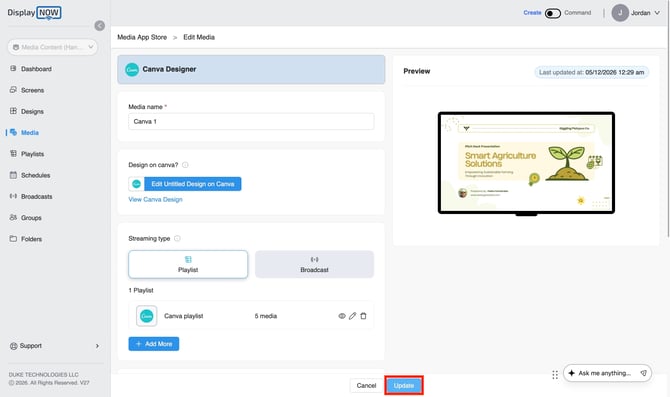Image resolution: width=670 pixels, height=397 pixels.
Task: Open Designs in the sidebar
Action: click(x=32, y=112)
